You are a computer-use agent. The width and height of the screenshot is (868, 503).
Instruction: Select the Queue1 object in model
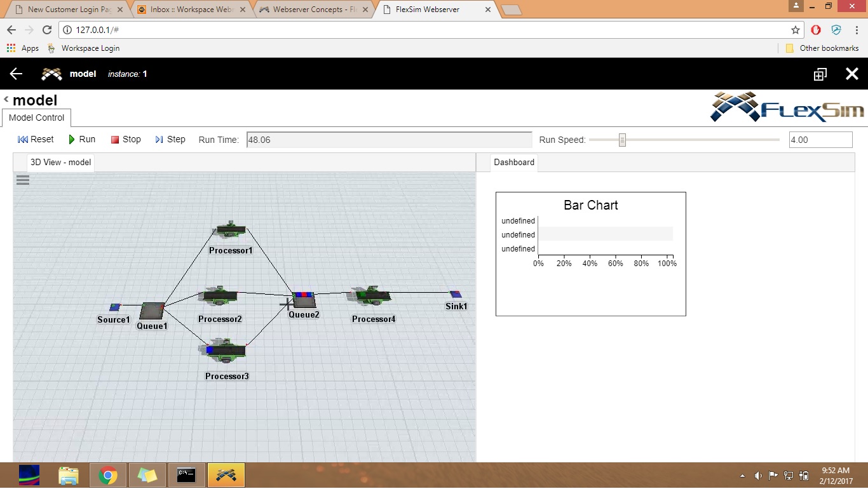(x=152, y=311)
